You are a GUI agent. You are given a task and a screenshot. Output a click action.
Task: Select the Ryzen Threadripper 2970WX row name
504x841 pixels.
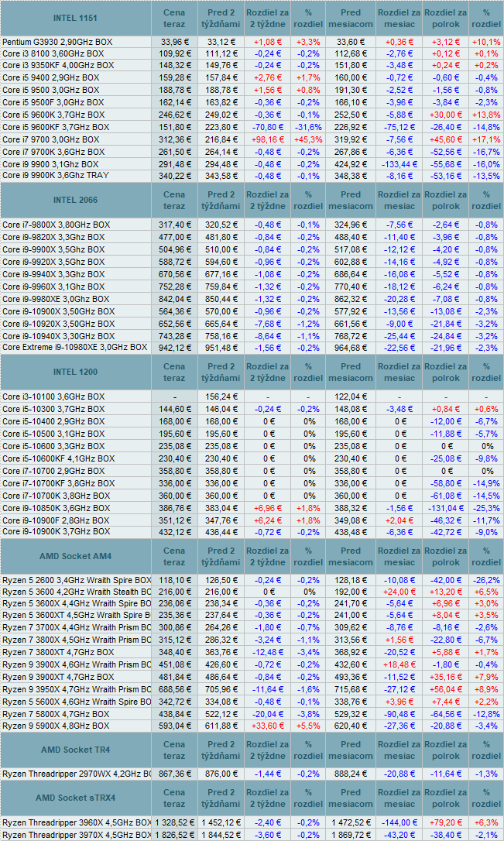click(x=77, y=774)
